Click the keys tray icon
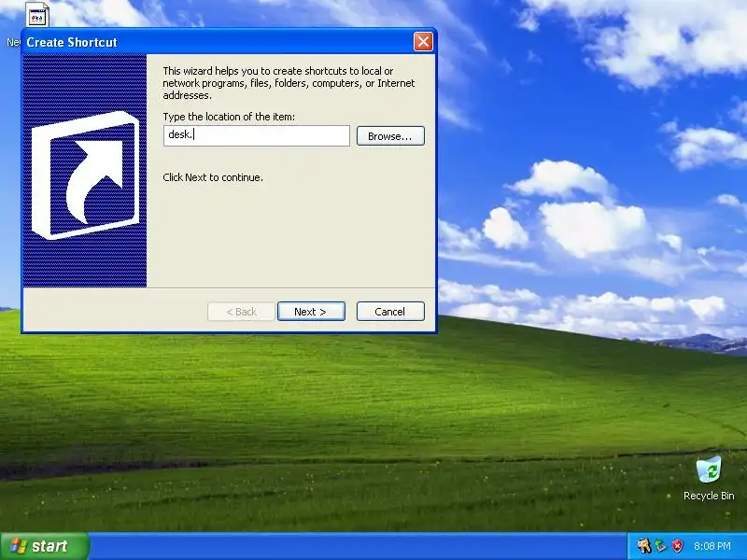747x560 pixels. (x=644, y=546)
